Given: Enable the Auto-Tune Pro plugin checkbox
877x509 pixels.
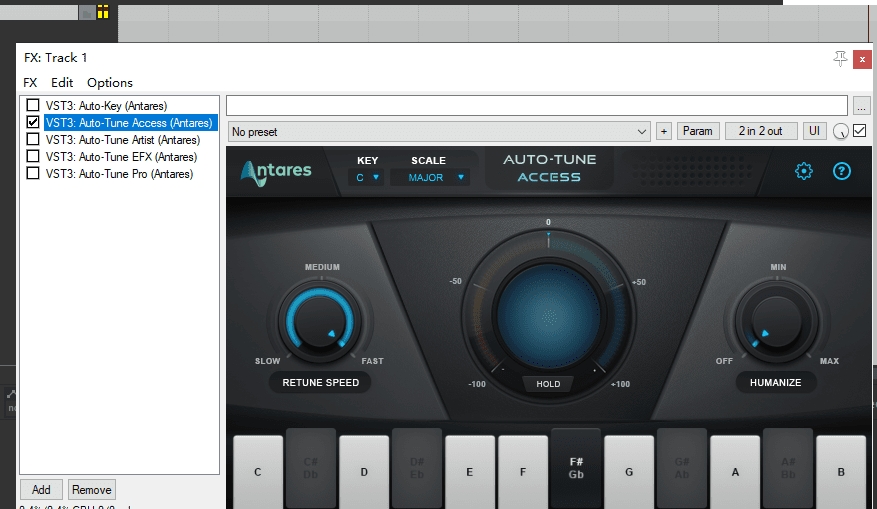Looking at the screenshot, I should [33, 173].
